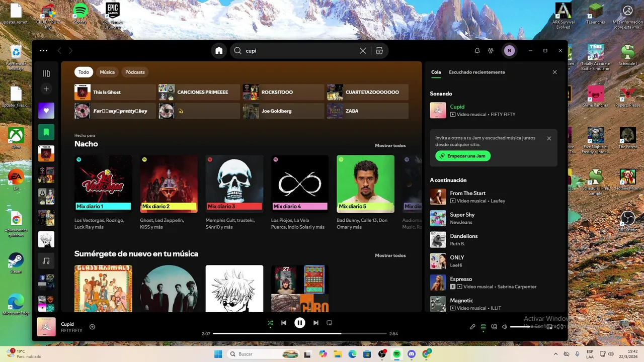Viewport: 644px width, 362px height.
Task: Toggle shuffle off
Action: tap(270, 323)
